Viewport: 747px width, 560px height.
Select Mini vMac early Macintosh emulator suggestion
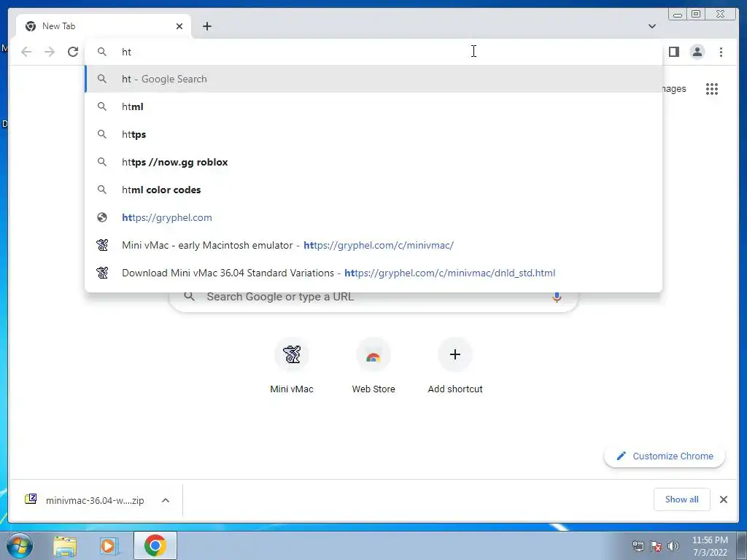(373, 245)
